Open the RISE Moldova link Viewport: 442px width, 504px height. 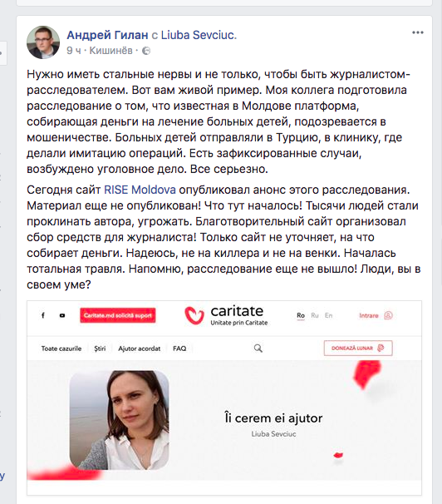pos(140,190)
